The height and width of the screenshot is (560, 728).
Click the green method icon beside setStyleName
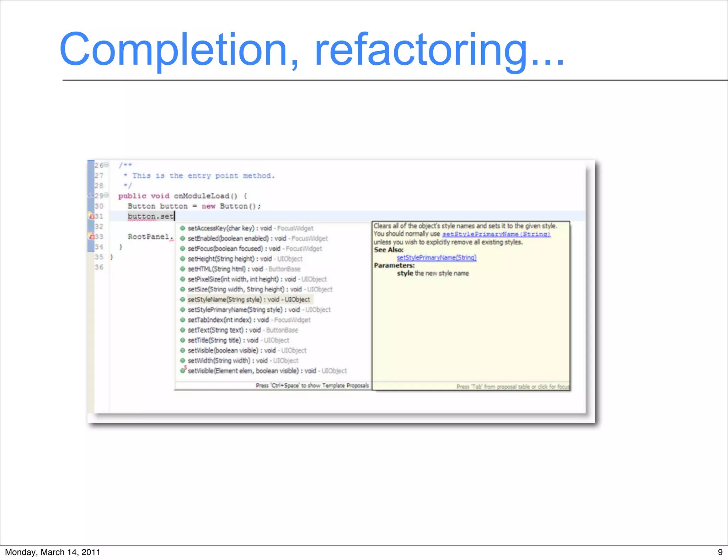tap(183, 300)
